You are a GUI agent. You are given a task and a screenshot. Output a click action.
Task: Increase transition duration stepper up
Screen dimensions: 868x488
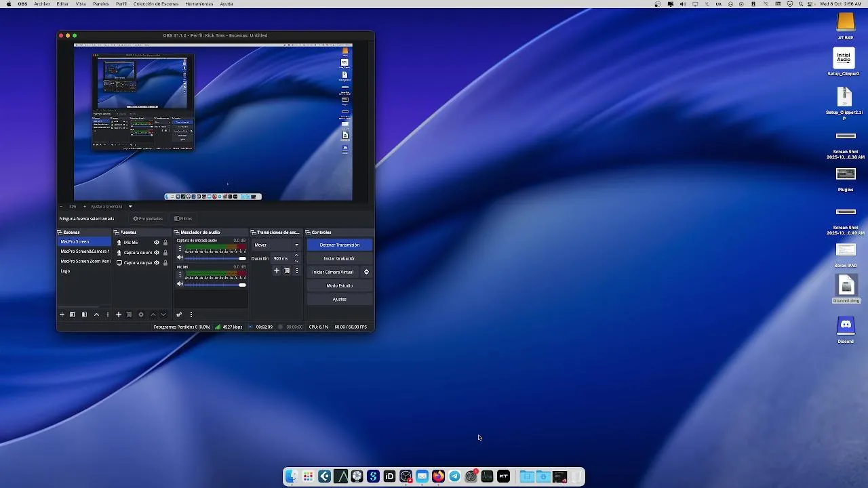(x=296, y=256)
